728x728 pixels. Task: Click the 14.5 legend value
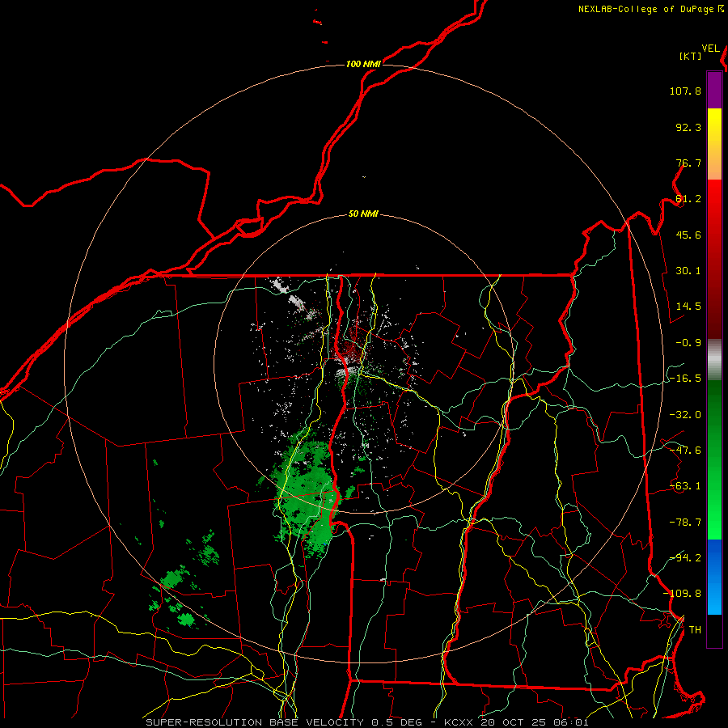(x=688, y=307)
